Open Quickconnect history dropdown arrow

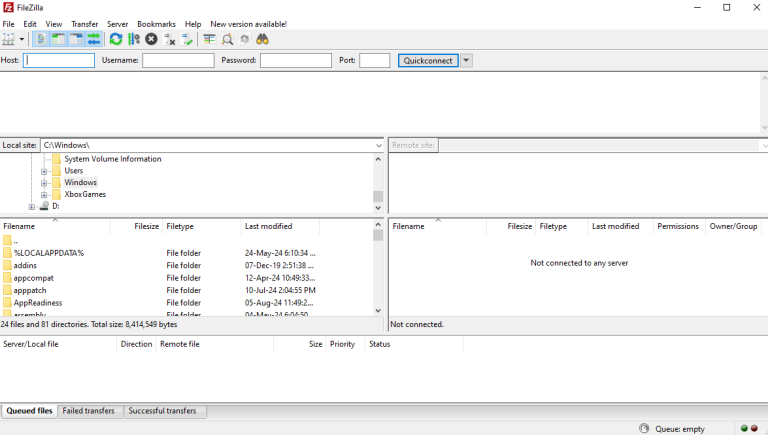[466, 60]
